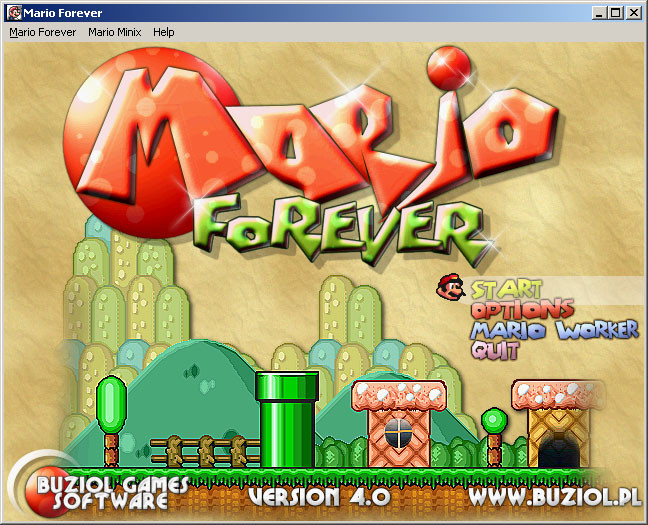Click the green warp pipe
This screenshot has width=648, height=525.
[x=287, y=419]
